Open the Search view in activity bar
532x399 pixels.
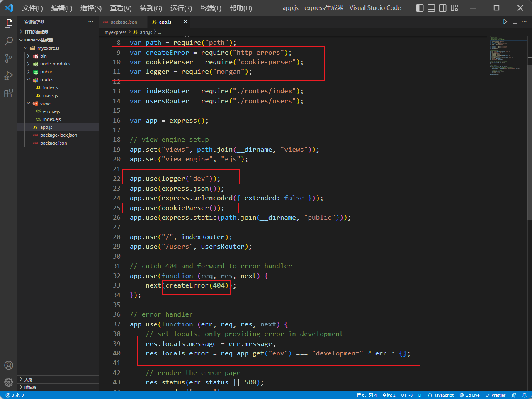pyautogui.click(x=8, y=41)
